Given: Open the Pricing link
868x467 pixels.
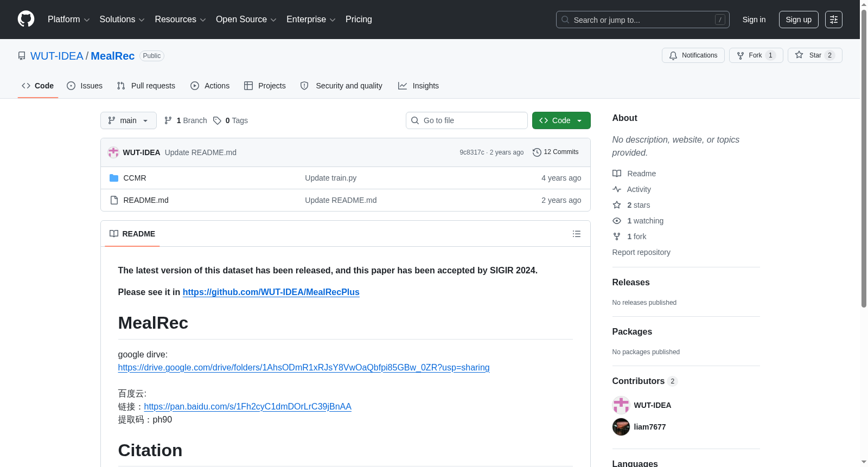Looking at the screenshot, I should click(x=359, y=20).
